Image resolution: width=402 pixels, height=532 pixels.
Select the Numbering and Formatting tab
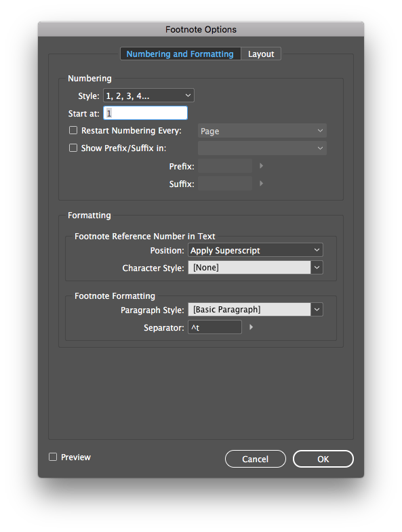(x=180, y=54)
